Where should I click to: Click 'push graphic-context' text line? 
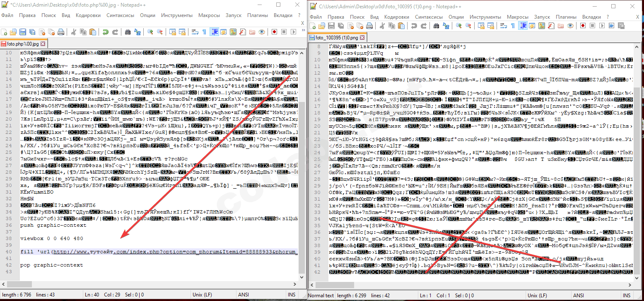(53, 225)
